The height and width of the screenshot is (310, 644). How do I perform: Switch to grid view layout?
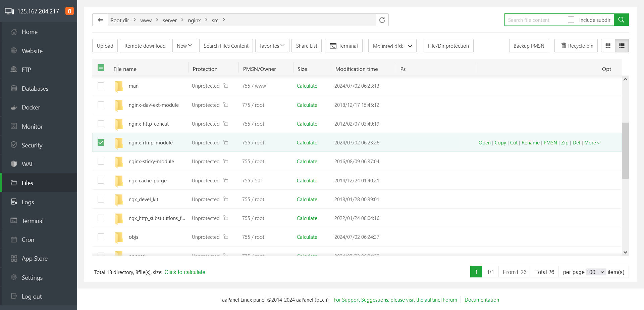coord(608,46)
